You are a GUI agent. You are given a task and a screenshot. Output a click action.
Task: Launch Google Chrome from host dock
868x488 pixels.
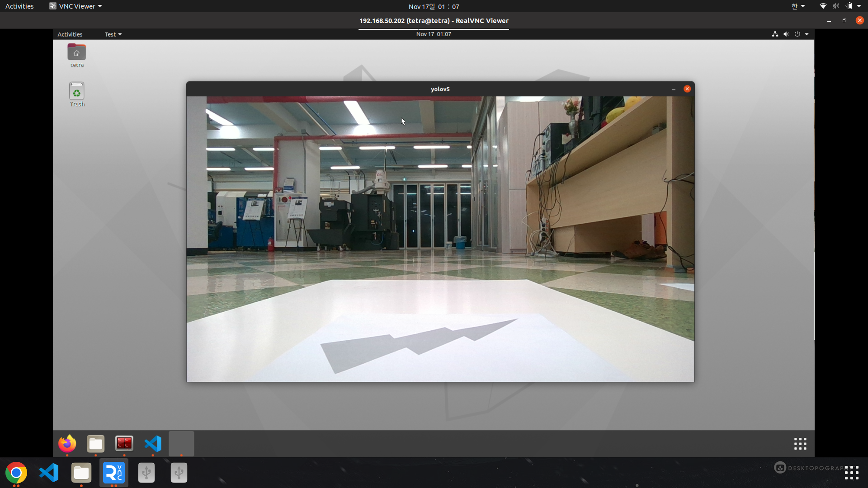pyautogui.click(x=16, y=473)
